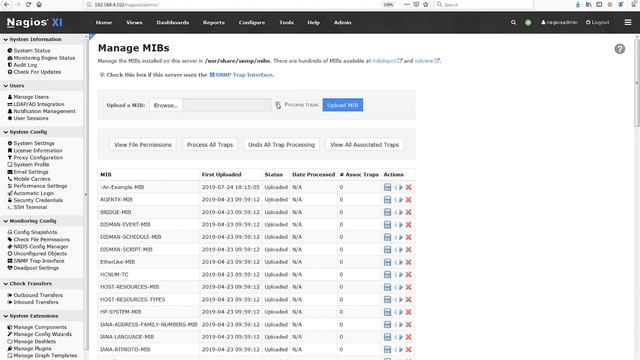Click the green status check indicator
640x360 pixels.
coord(528,22)
